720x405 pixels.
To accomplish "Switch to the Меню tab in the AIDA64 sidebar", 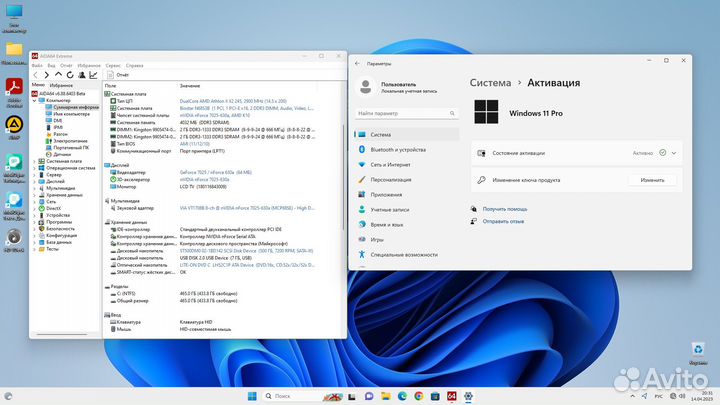I will [x=39, y=85].
